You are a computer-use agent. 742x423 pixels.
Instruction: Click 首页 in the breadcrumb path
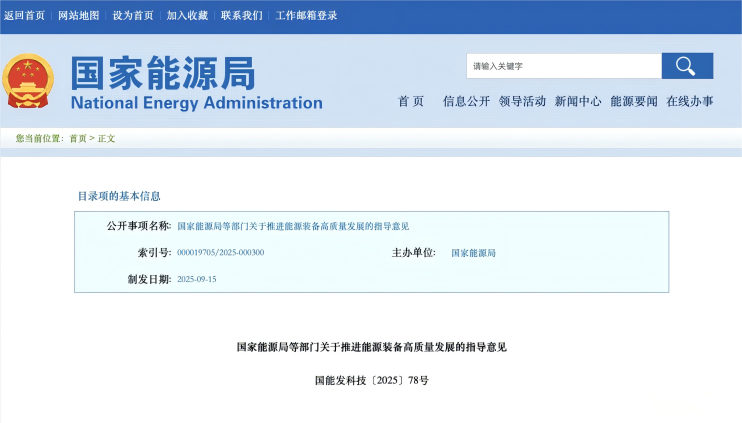(77, 138)
